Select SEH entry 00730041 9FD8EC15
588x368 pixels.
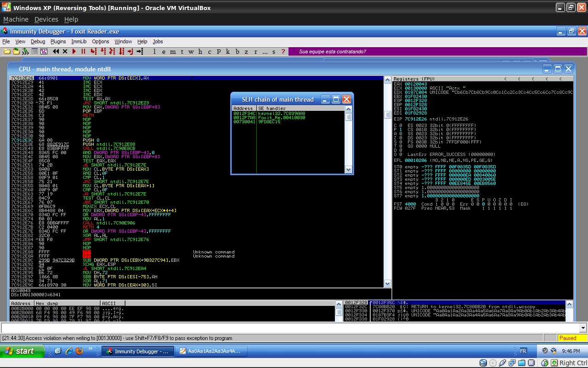pyautogui.click(x=288, y=121)
